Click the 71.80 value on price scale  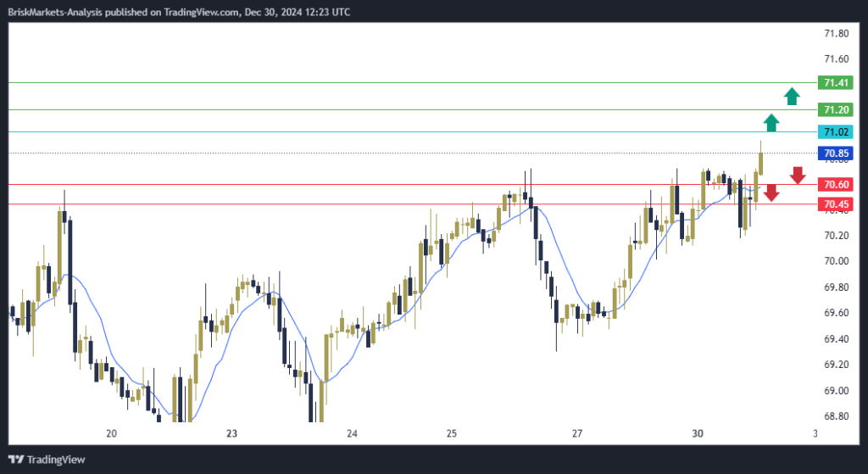click(x=837, y=34)
